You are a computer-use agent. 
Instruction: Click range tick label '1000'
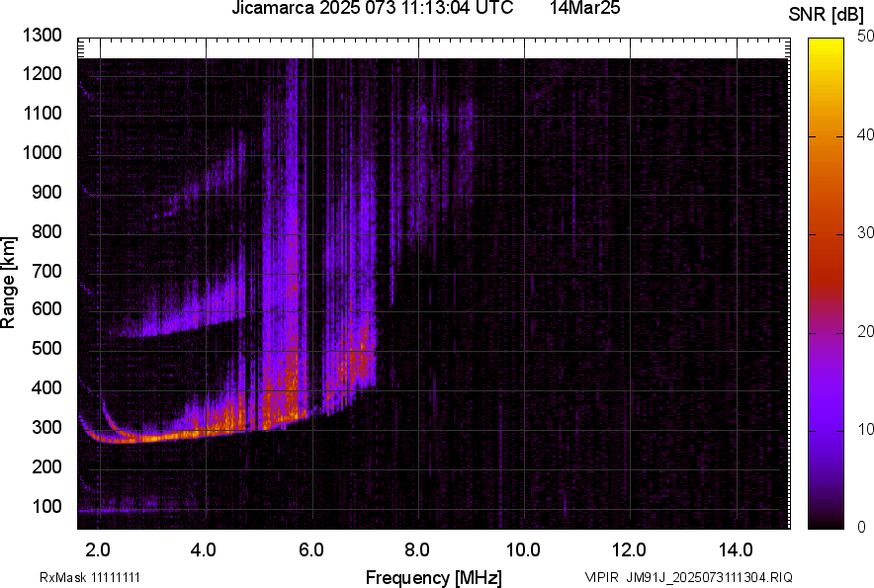point(43,152)
